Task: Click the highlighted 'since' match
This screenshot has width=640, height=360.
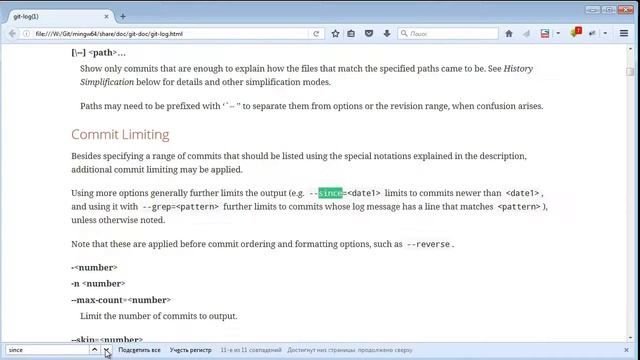Action: click(330, 193)
